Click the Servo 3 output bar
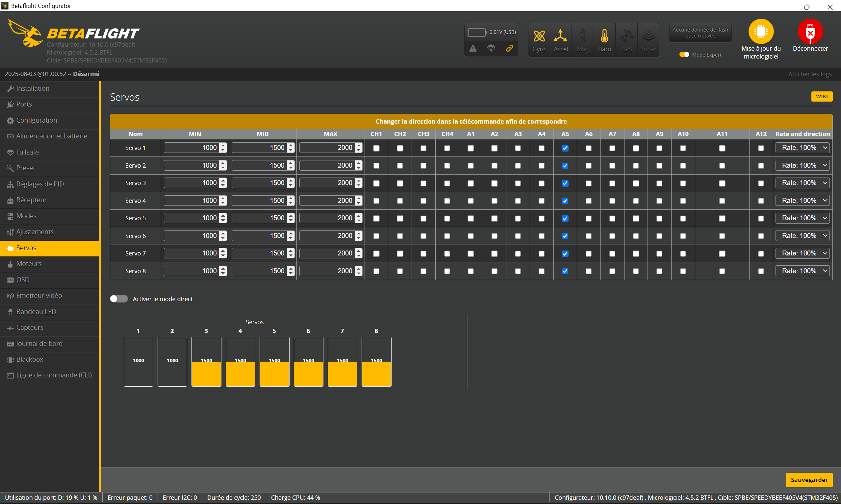The height and width of the screenshot is (504, 841). 206,362
